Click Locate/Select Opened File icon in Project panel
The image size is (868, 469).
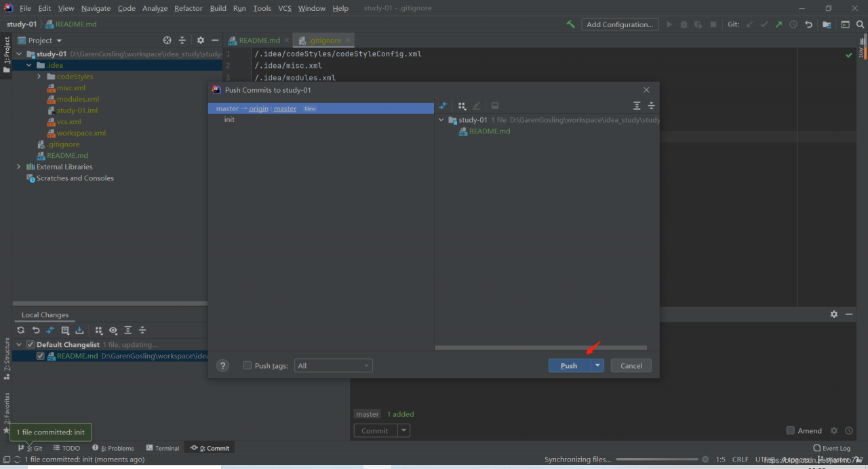(x=167, y=41)
